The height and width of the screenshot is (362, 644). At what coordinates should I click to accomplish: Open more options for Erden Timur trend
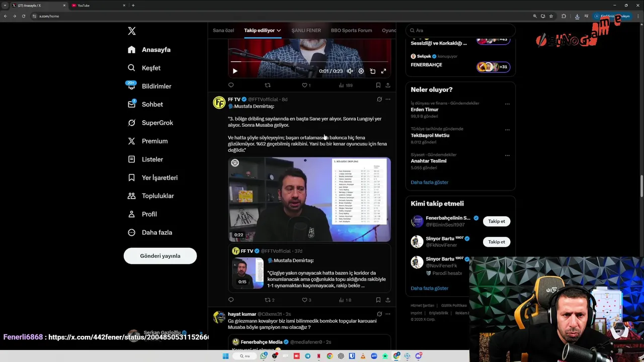[507, 104]
